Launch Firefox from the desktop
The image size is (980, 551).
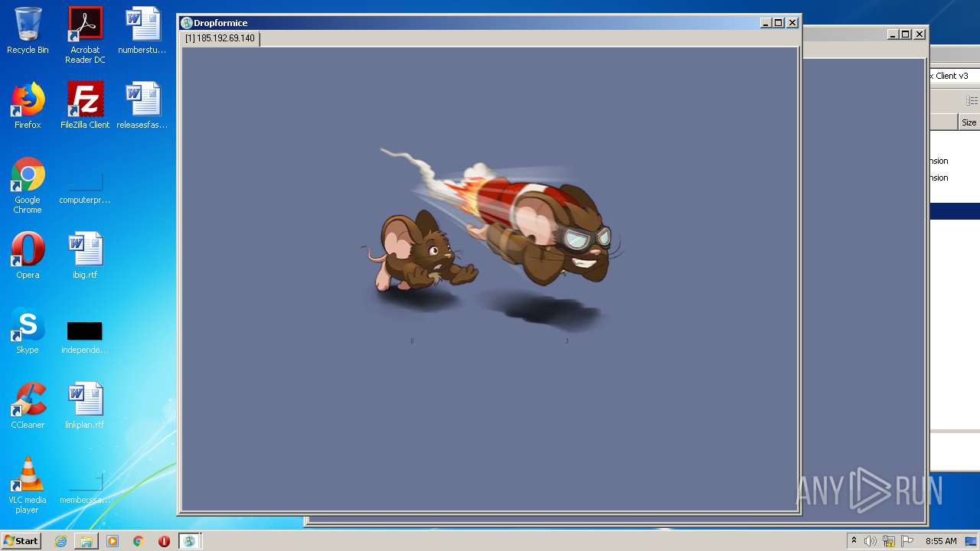[28, 106]
